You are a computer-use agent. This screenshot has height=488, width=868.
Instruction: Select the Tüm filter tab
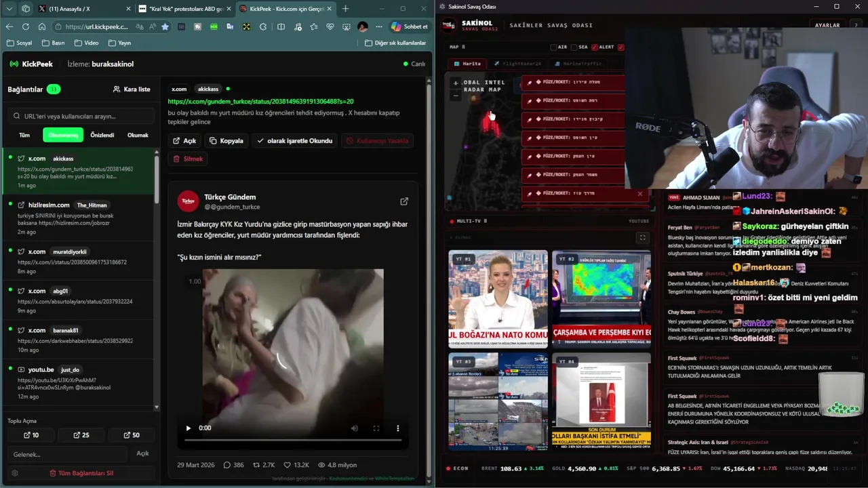[x=24, y=135]
